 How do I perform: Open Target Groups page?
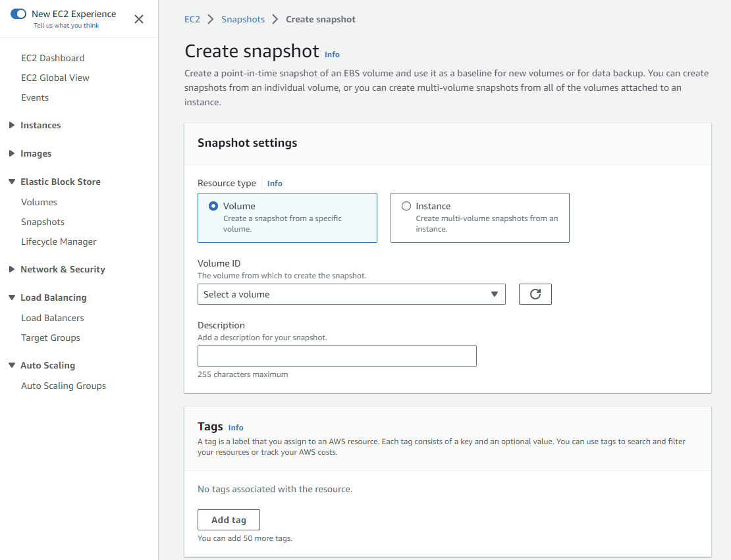[x=50, y=338]
